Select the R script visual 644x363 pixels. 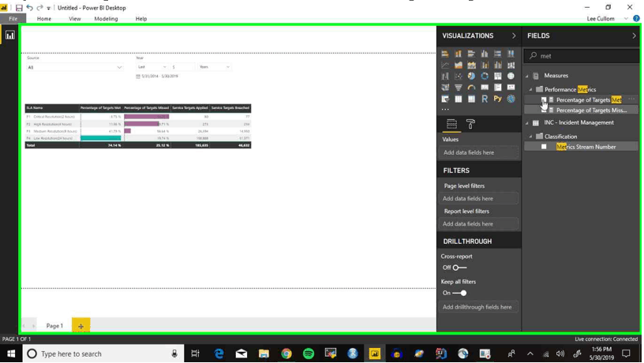pyautogui.click(x=485, y=99)
